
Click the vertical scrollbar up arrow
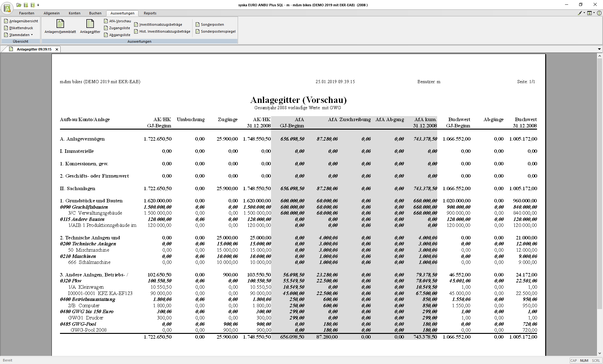[x=600, y=56]
